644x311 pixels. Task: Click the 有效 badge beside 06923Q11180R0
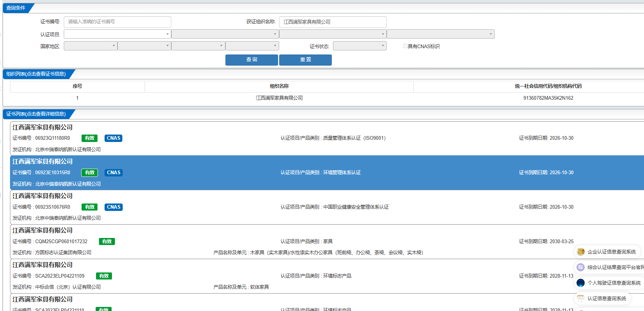point(89,138)
